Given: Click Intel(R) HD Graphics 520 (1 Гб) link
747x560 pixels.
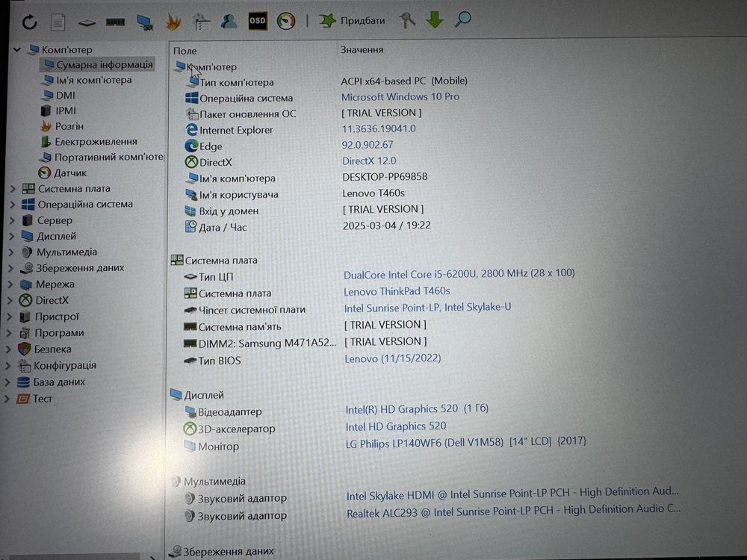Looking at the screenshot, I should pos(417,409).
